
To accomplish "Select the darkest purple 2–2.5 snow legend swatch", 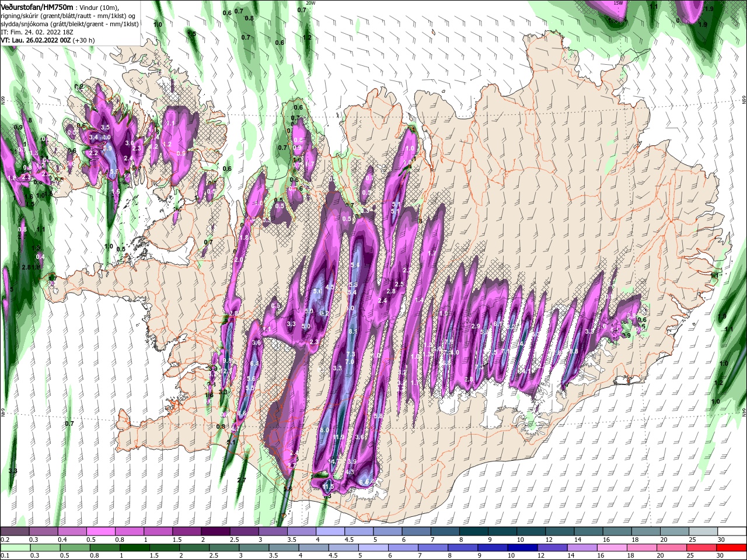I will click(x=215, y=531).
